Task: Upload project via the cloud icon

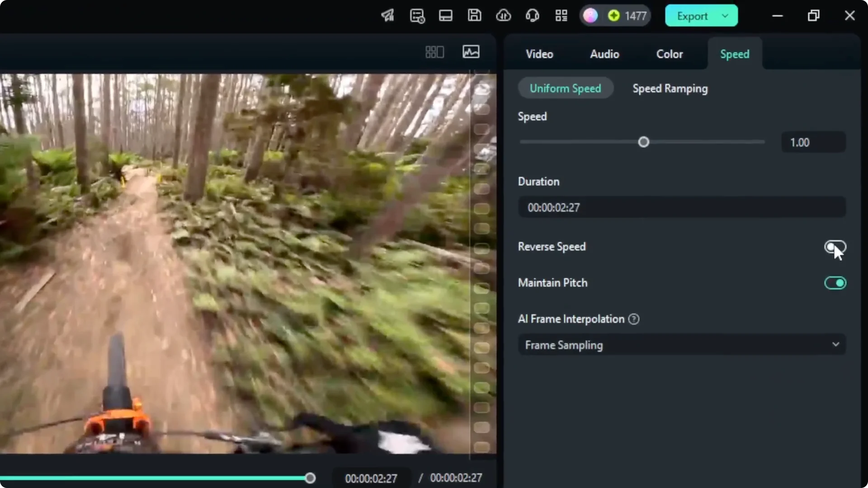Action: pos(503,15)
